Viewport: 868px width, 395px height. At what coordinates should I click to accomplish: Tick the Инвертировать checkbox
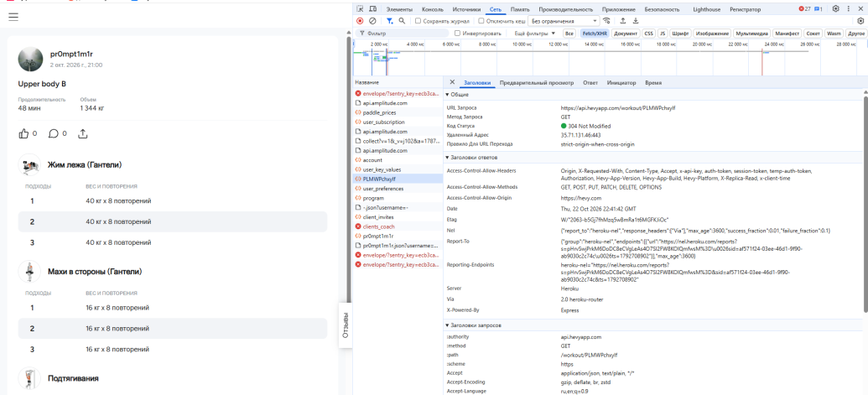coord(457,34)
